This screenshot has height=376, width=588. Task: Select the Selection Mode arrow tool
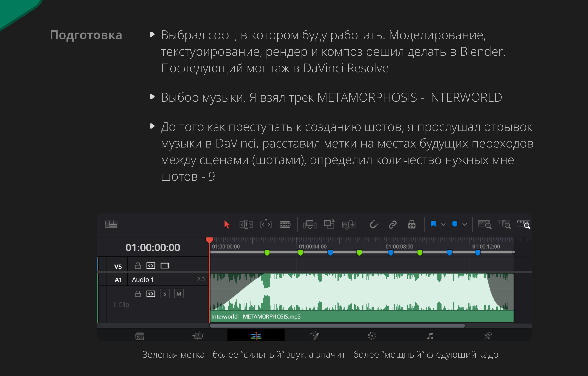tap(227, 224)
